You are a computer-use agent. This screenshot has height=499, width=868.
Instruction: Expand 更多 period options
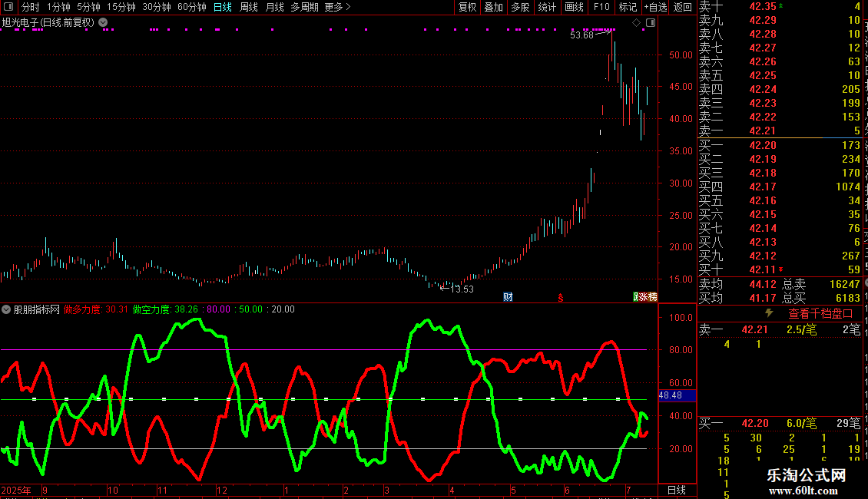[x=337, y=7]
